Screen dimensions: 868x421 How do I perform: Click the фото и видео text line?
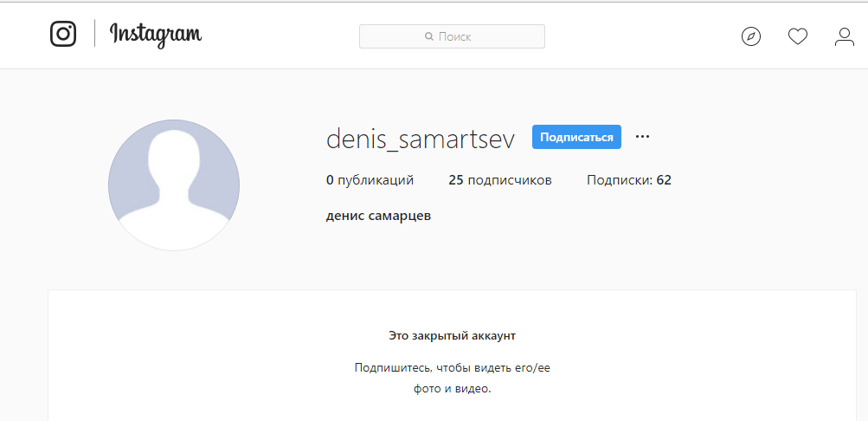tap(452, 389)
